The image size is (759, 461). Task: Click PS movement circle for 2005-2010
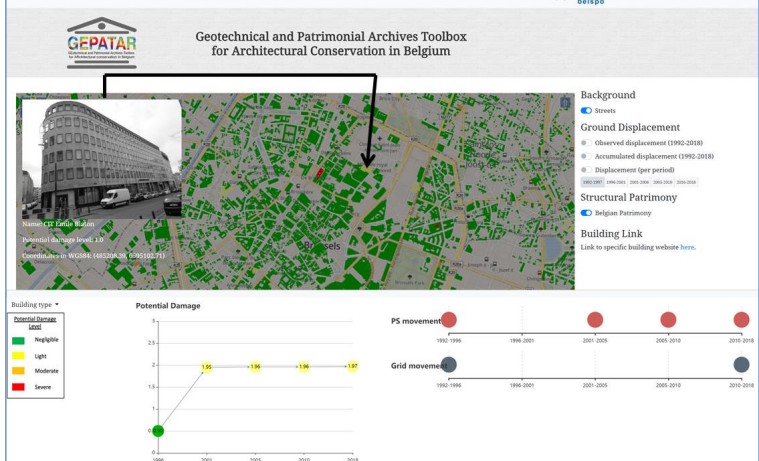pyautogui.click(x=668, y=320)
